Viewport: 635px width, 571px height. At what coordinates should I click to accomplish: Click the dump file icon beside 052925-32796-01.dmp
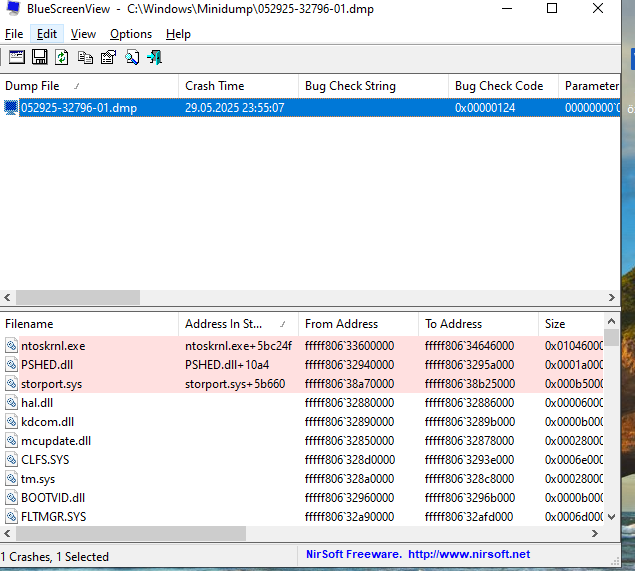pos(11,108)
